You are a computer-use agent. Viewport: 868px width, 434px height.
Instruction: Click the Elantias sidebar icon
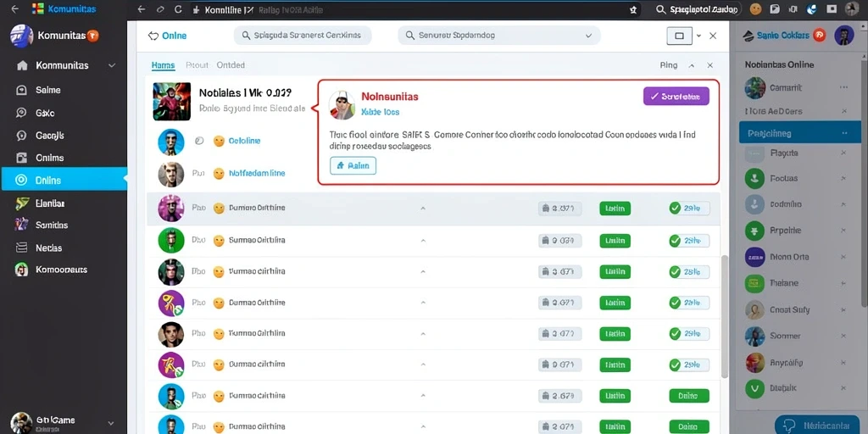click(21, 203)
